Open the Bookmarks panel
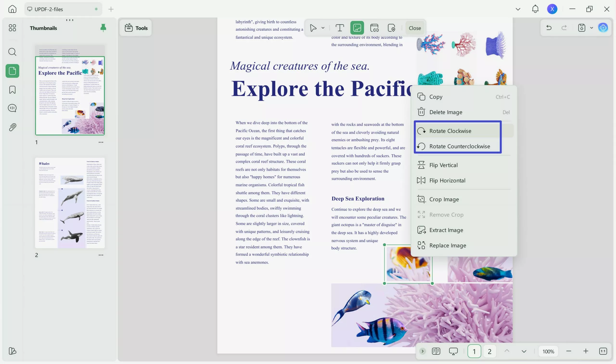 12,90
